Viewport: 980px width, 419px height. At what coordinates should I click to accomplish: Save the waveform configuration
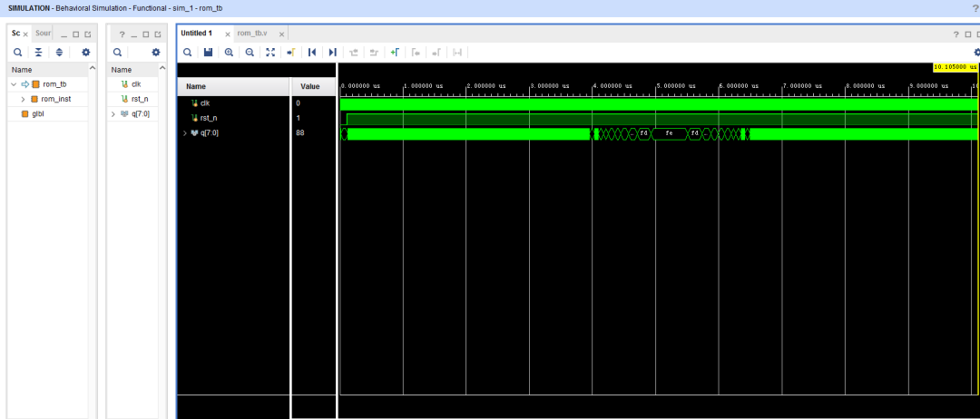[x=208, y=53]
